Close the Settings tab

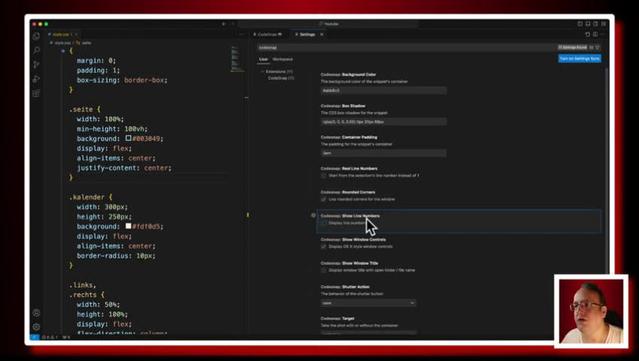[x=322, y=35]
